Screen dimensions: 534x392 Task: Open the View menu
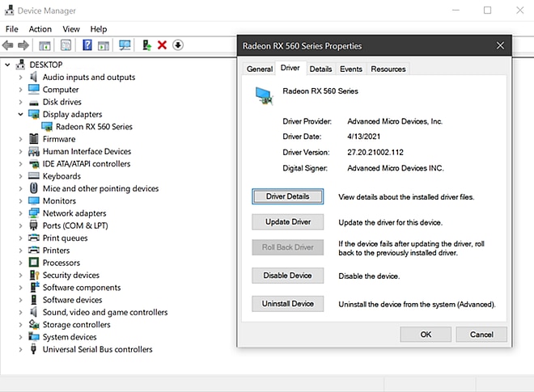point(71,29)
